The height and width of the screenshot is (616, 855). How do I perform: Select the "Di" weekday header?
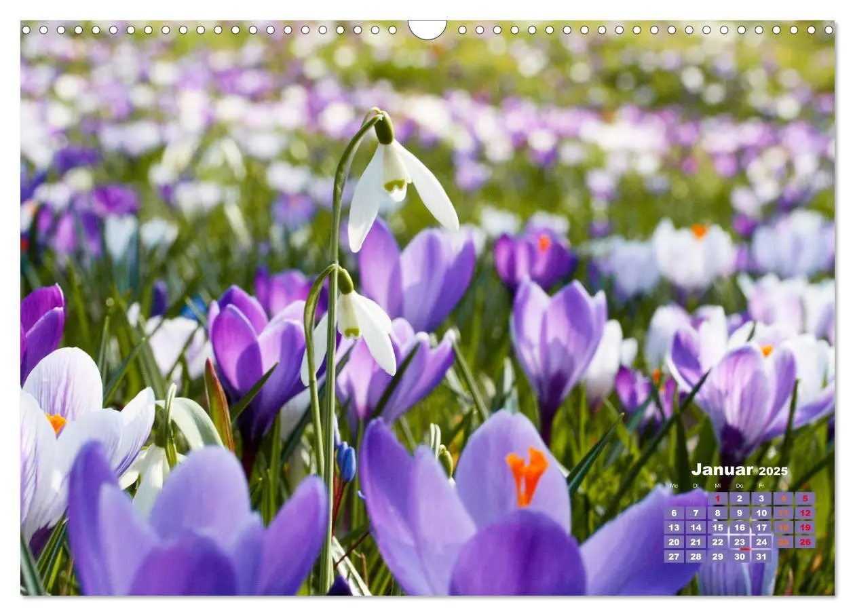coord(696,486)
